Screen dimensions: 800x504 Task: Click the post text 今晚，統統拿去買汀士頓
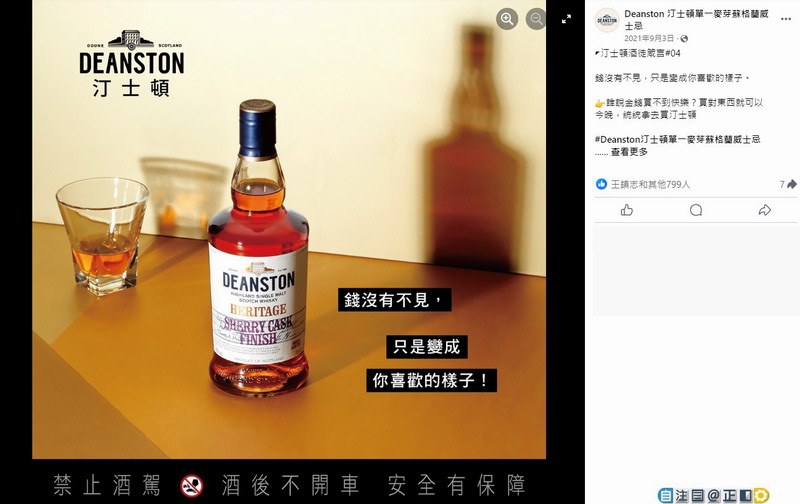pos(645,115)
